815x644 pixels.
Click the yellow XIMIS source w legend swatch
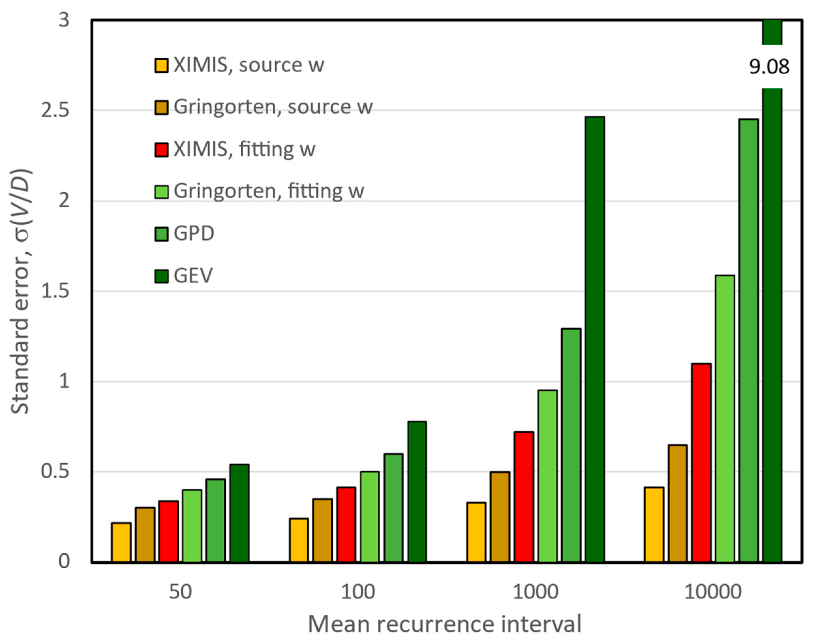[161, 65]
